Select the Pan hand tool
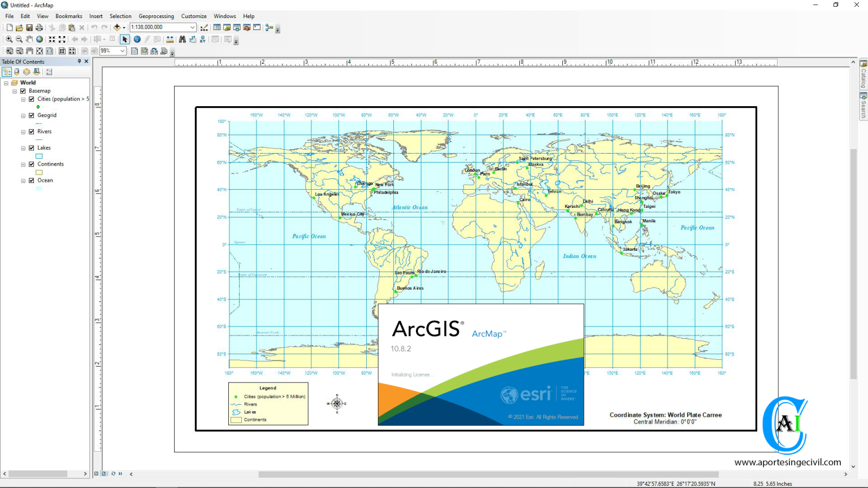The width and height of the screenshot is (868, 488). 29,40
